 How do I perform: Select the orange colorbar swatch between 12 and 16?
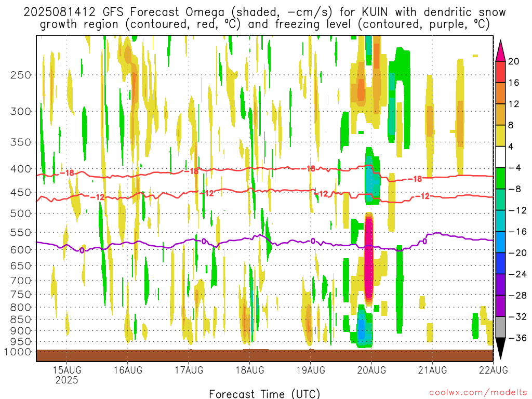500,93
